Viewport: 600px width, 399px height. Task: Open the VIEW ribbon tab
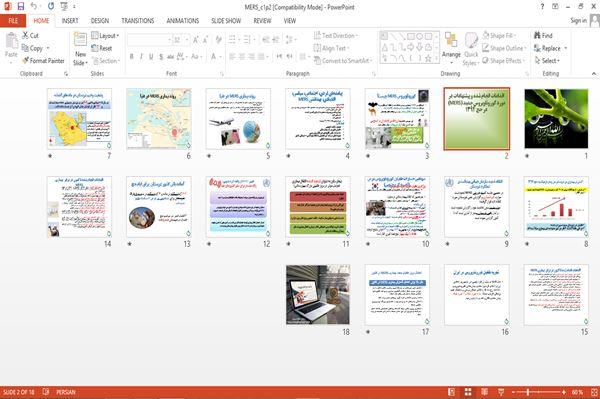coord(290,21)
